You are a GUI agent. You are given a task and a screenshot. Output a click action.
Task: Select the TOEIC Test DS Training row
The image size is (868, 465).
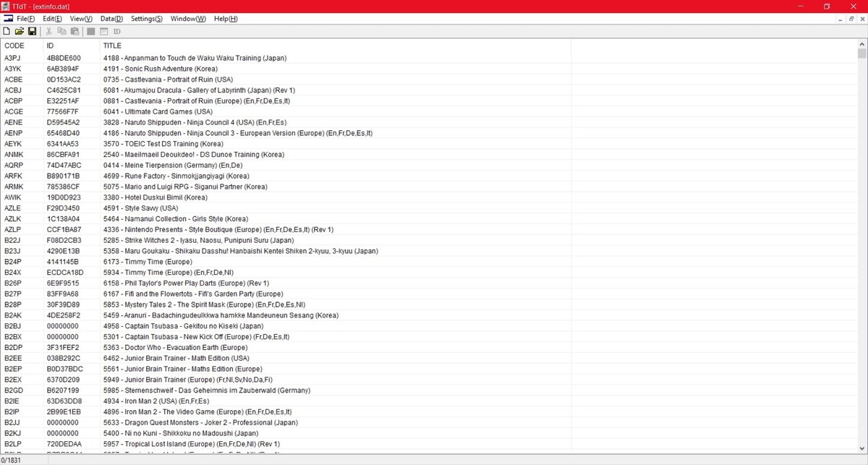(428, 144)
